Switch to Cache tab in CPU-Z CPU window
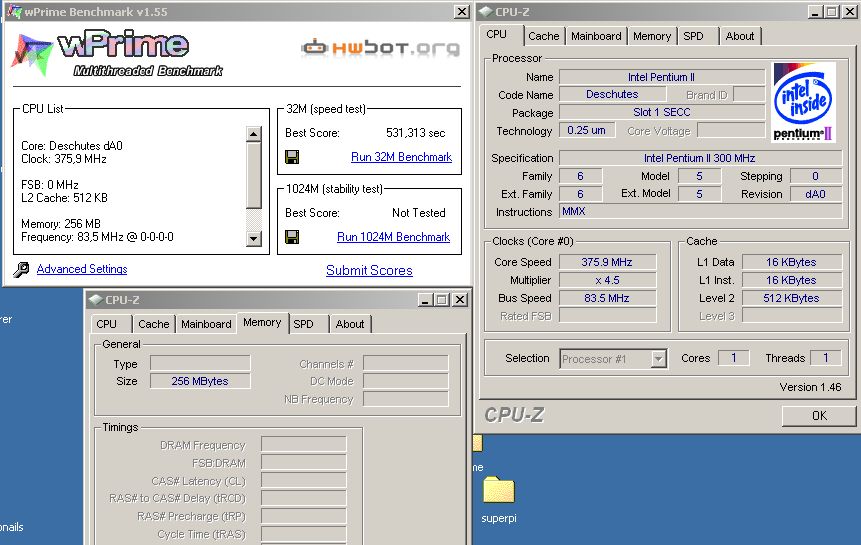This screenshot has height=545, width=861. click(544, 36)
